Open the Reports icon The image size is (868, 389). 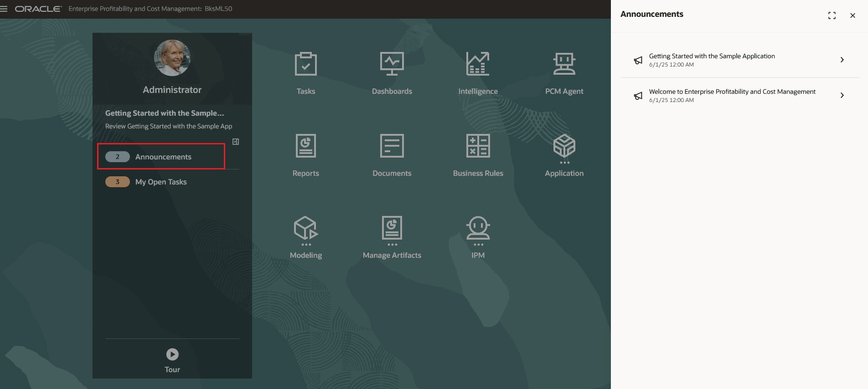(x=306, y=146)
